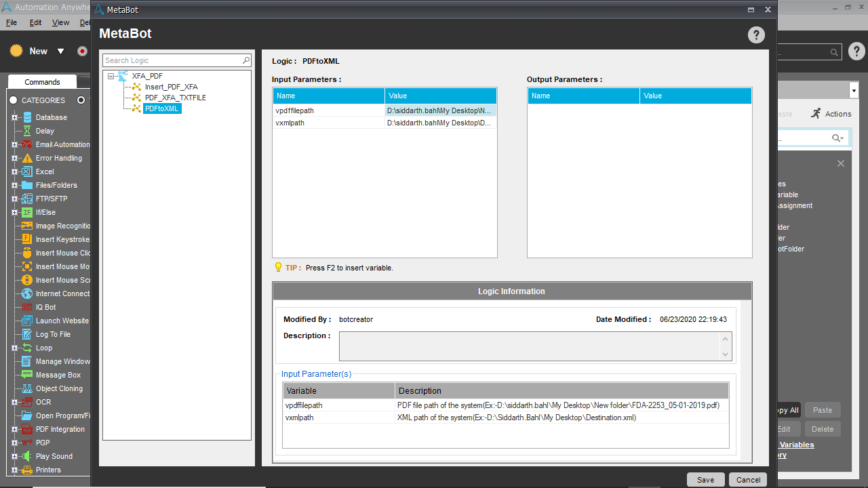This screenshot has height=488, width=868.
Task: Click the Excel command icon
Action: pyautogui.click(x=27, y=171)
